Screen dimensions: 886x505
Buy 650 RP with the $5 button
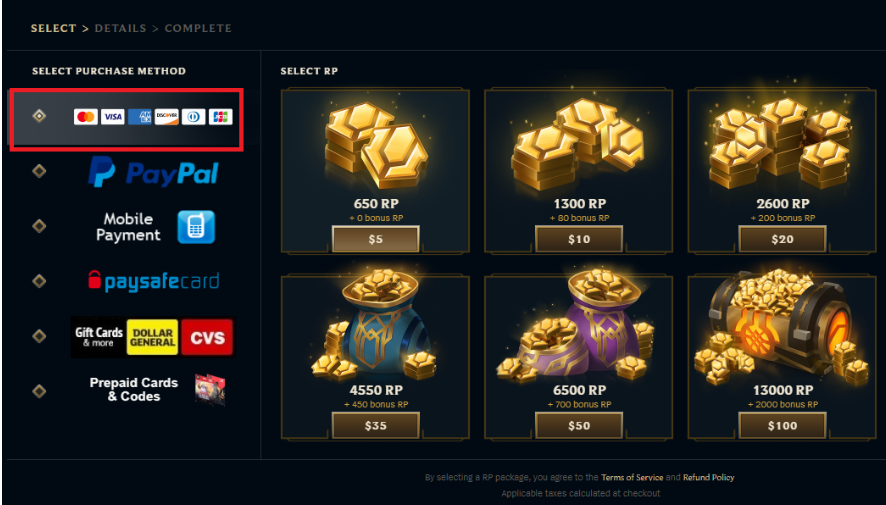point(376,239)
